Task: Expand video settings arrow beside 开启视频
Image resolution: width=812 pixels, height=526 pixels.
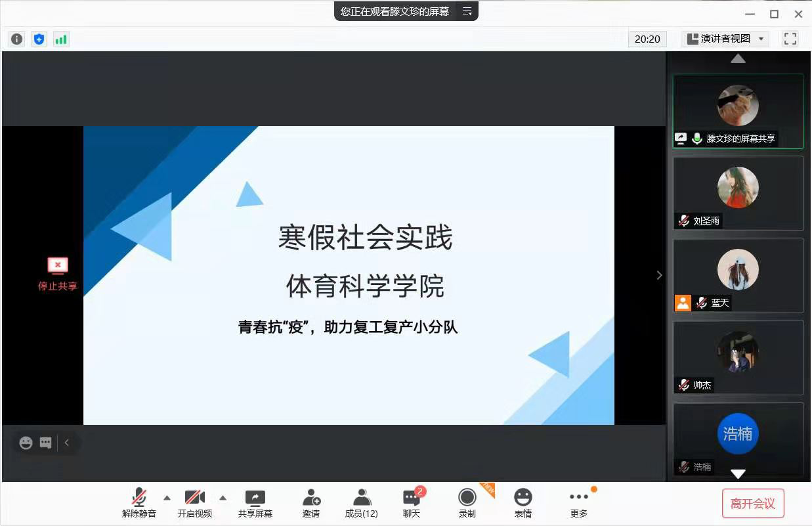Action: click(223, 498)
